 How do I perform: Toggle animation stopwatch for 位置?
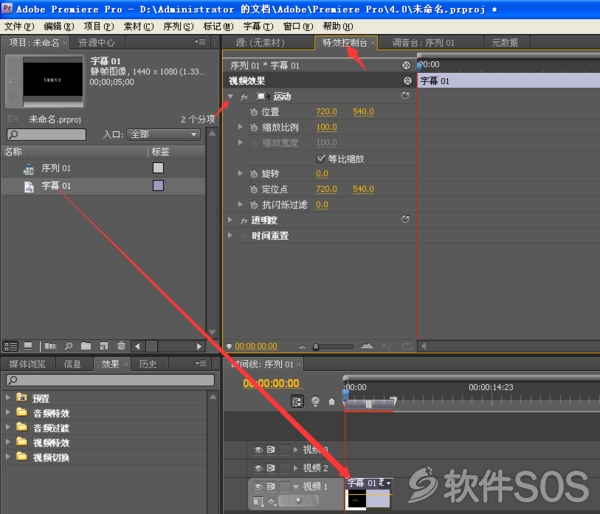pos(254,112)
